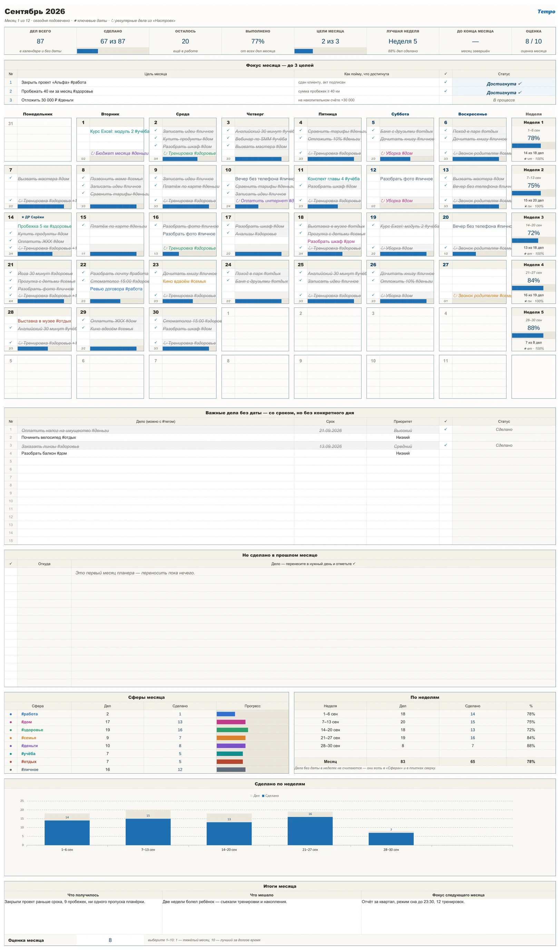The height and width of the screenshot is (950, 560).
Task: Click the «Сделано» blue legend marker in chart
Action: click(x=263, y=796)
